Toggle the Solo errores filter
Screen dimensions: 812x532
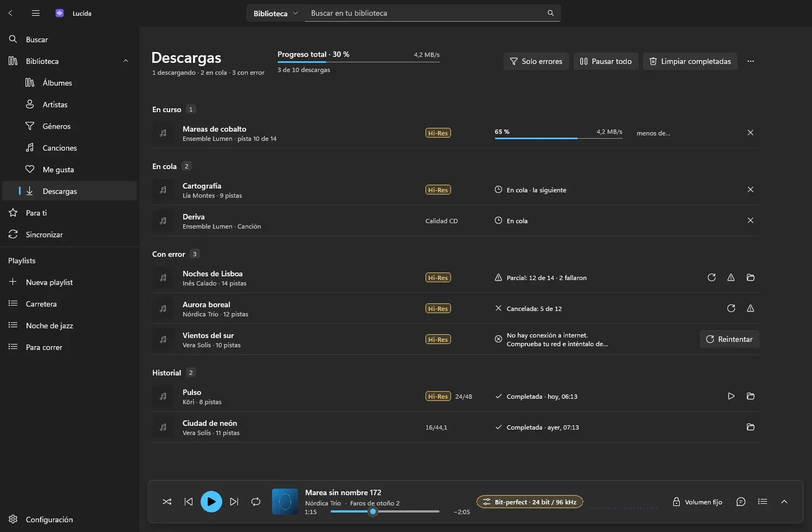pos(536,61)
